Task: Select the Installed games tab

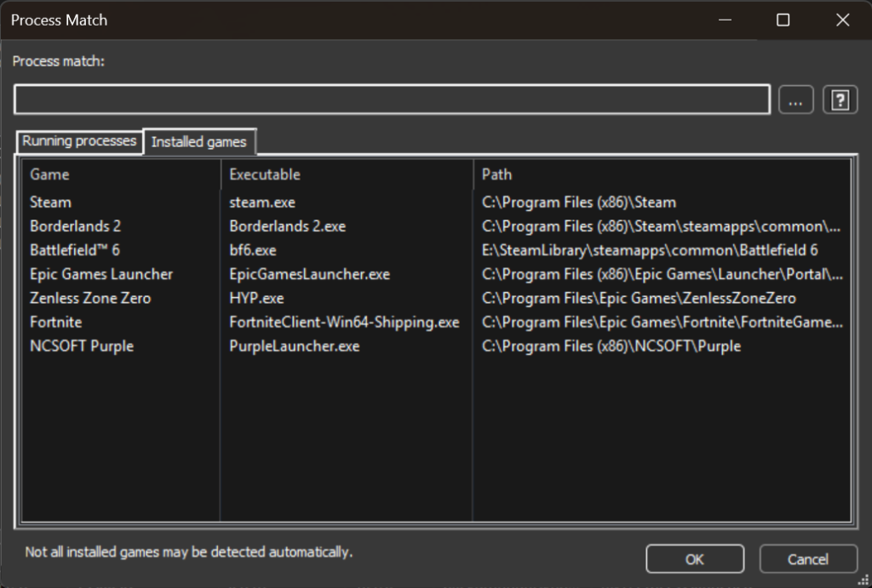Action: (x=198, y=142)
